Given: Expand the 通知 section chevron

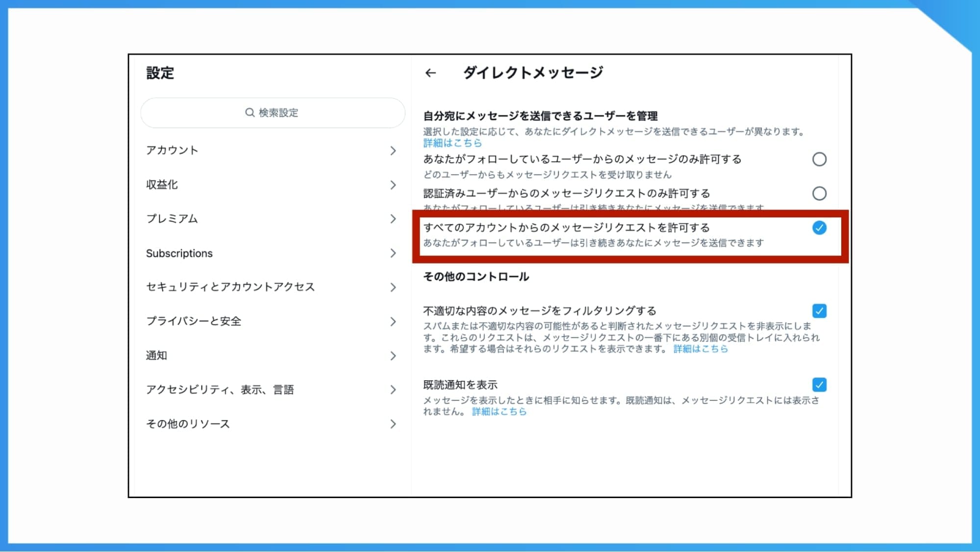Looking at the screenshot, I should [393, 355].
